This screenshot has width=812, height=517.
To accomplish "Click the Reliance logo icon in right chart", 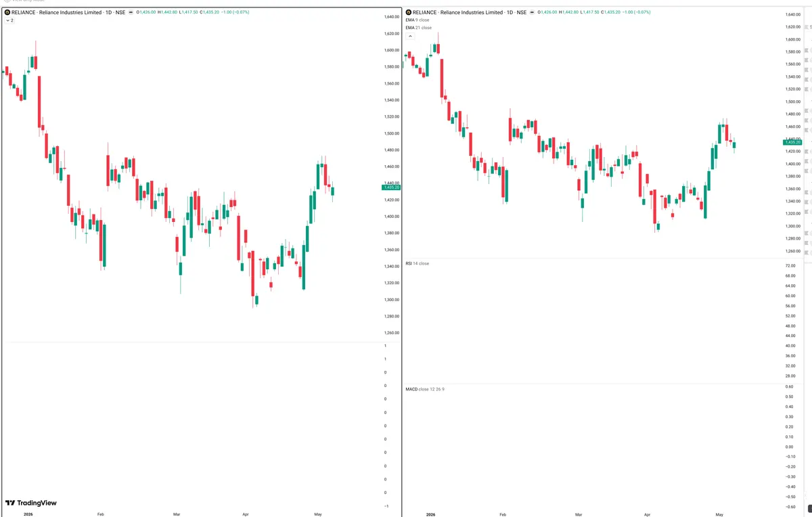I will coord(409,12).
